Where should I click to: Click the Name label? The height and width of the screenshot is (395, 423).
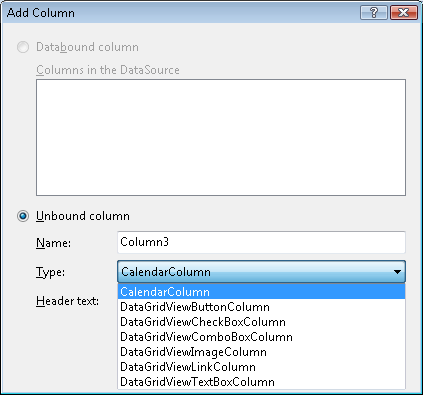53,243
